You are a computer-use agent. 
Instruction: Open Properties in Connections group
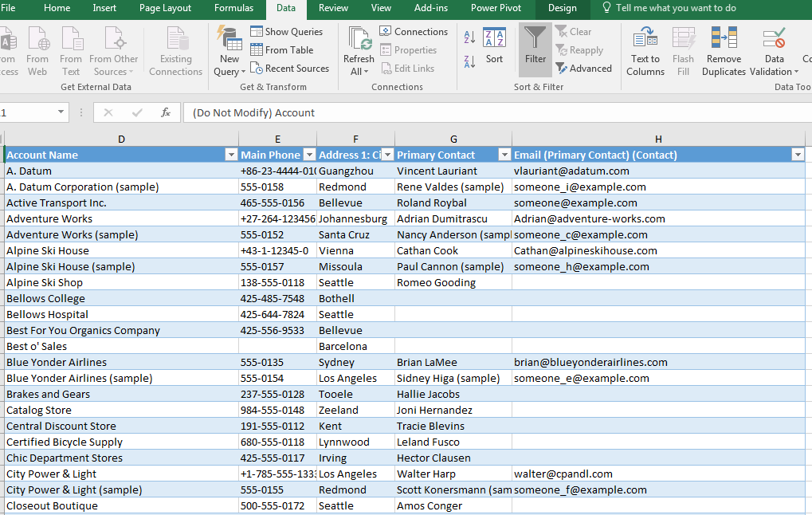409,50
